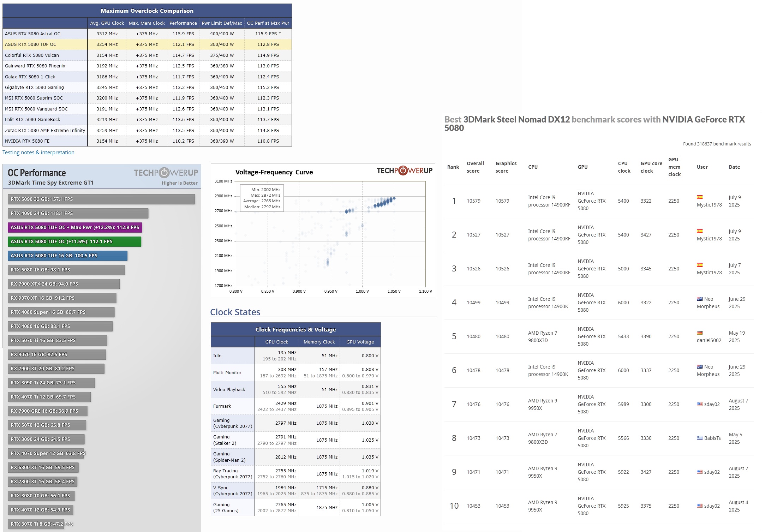
Task: Click the Clock States heading
Action: tap(235, 312)
